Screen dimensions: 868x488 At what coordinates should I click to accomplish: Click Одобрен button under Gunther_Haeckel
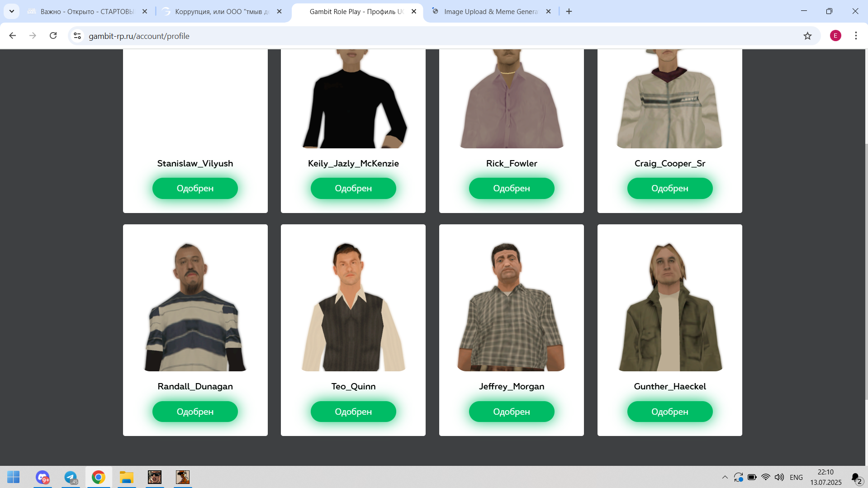670,412
